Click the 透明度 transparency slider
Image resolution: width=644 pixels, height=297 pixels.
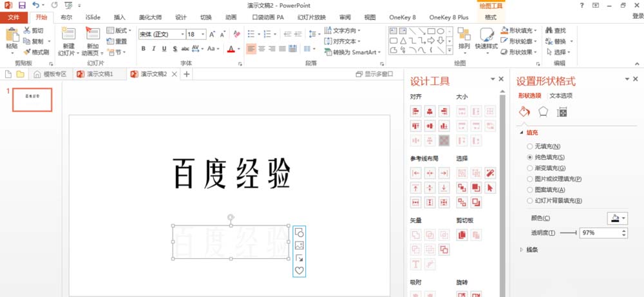pos(569,233)
